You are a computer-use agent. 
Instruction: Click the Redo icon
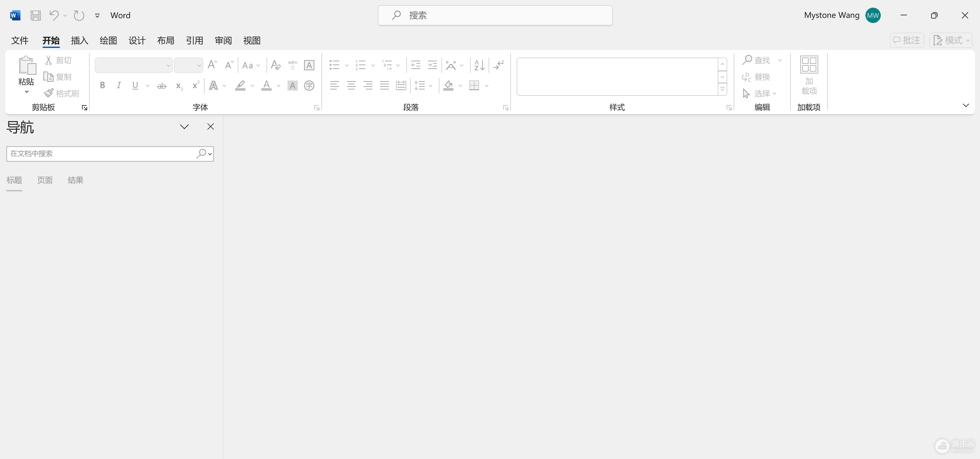(79, 16)
